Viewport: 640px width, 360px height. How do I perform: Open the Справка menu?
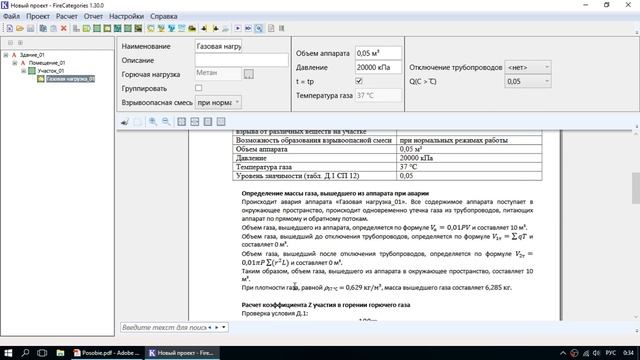coord(164,16)
